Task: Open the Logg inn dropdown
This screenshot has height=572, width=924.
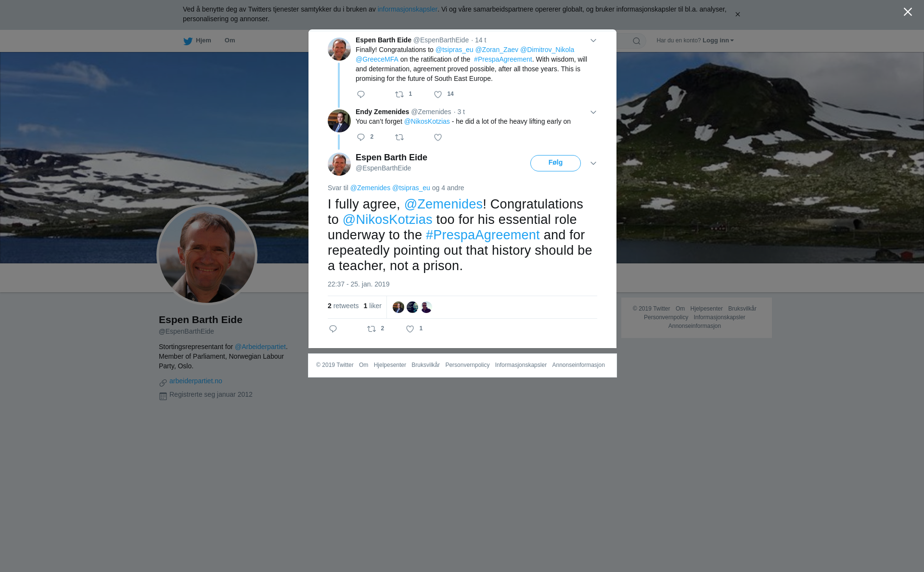Action: click(x=718, y=40)
